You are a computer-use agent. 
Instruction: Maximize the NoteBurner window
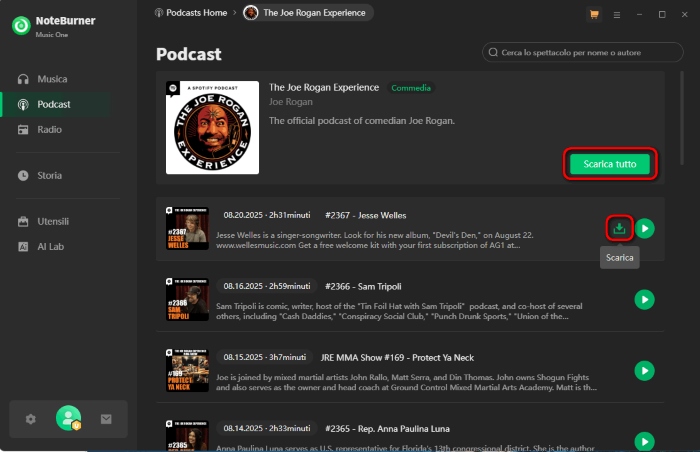pos(662,15)
